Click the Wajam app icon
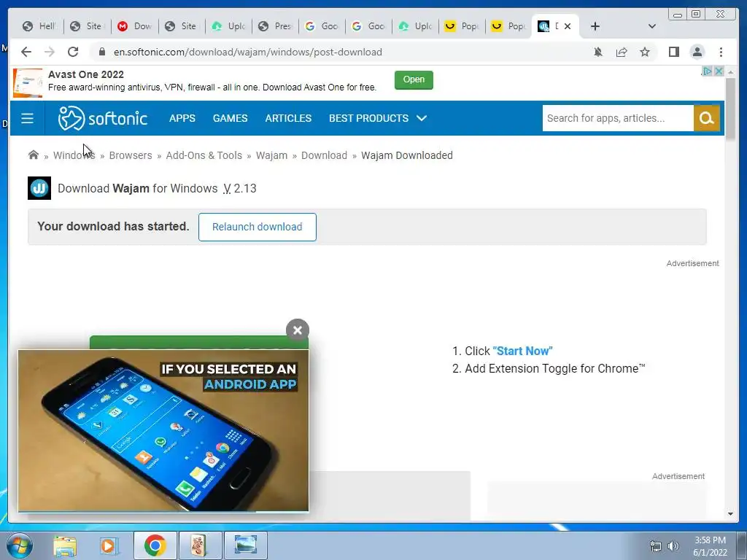The width and height of the screenshot is (747, 560). (x=39, y=188)
